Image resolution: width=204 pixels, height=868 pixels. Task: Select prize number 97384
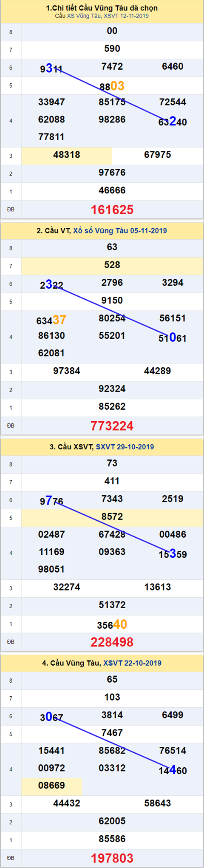click(67, 371)
